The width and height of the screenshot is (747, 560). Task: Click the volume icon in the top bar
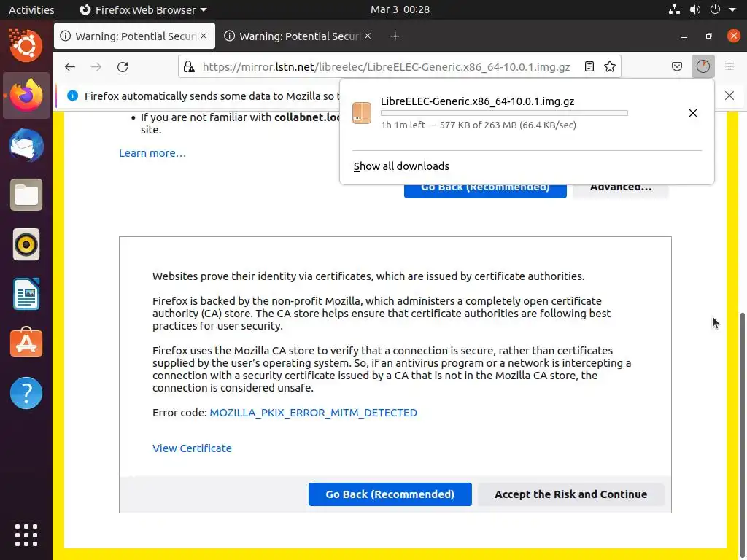pyautogui.click(x=695, y=9)
